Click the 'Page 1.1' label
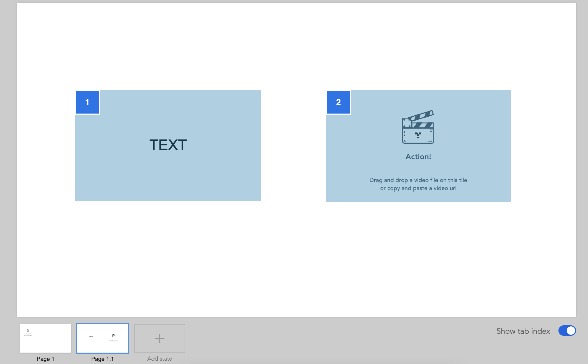588x364 pixels. click(x=102, y=359)
